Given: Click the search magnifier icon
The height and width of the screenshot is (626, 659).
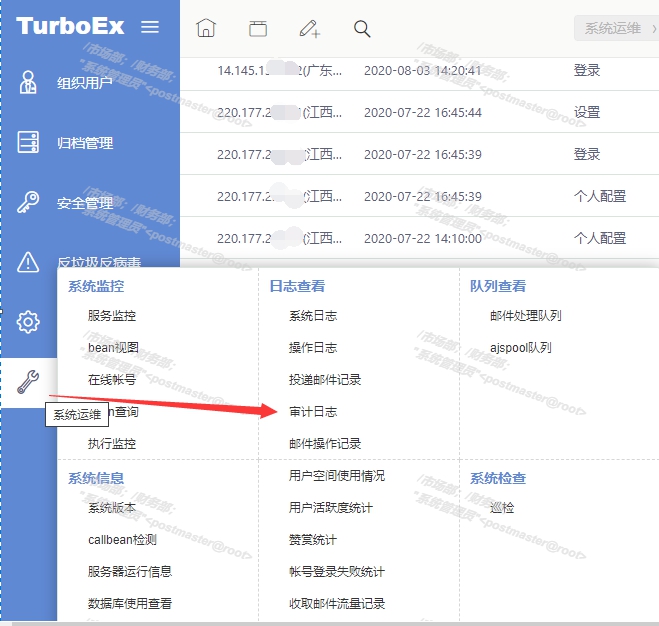Looking at the screenshot, I should [x=362, y=29].
